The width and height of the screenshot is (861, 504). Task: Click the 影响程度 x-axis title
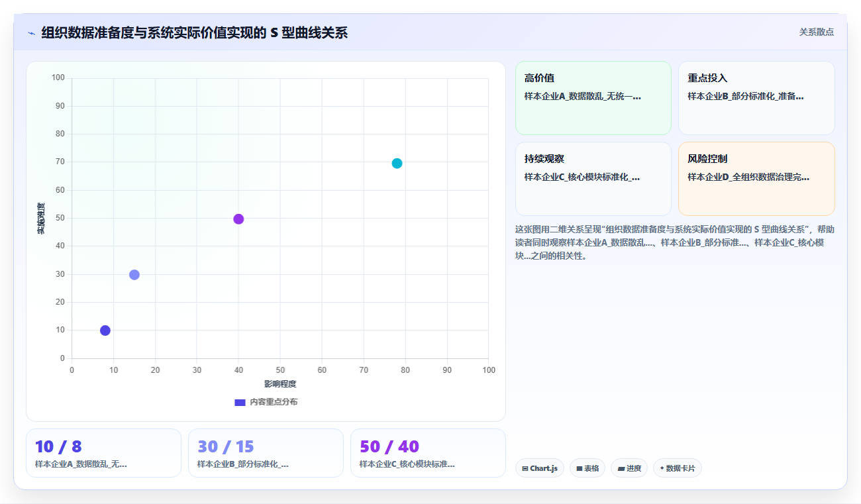(x=280, y=384)
